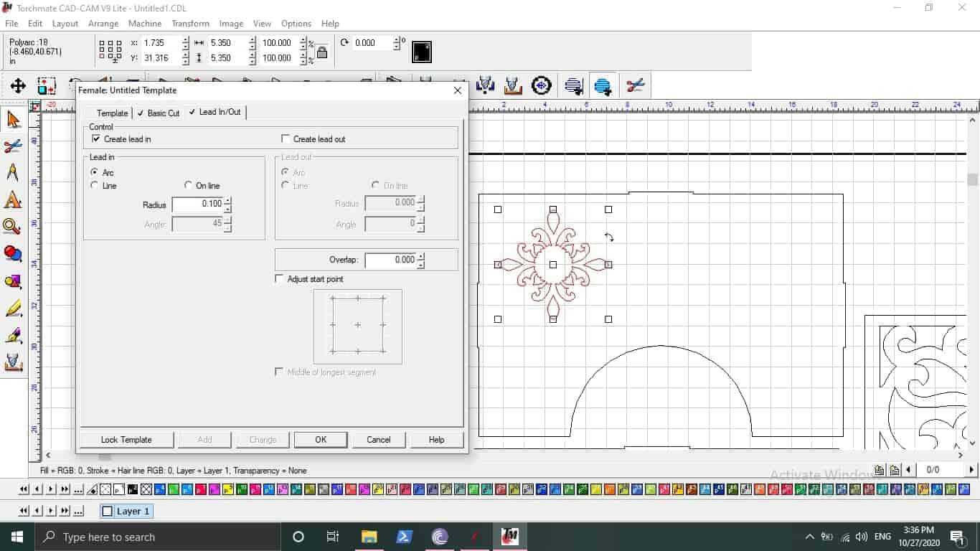Click the ENG language indicator
Screen dimensions: 980x551
882,537
